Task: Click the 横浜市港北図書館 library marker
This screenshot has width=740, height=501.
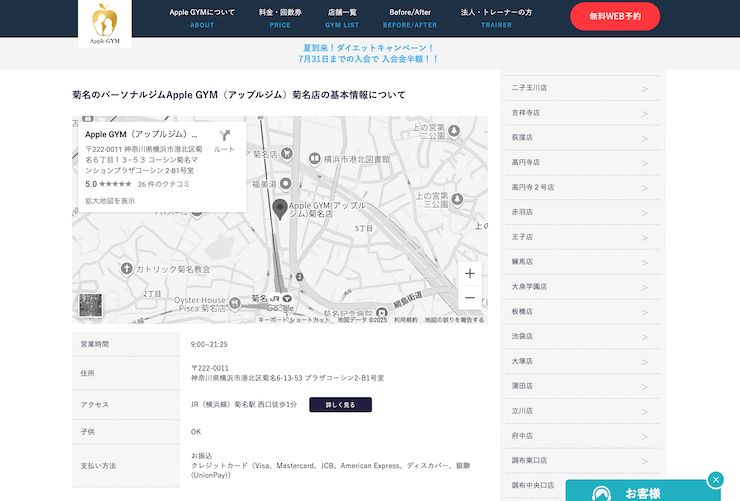Action: tap(314, 159)
